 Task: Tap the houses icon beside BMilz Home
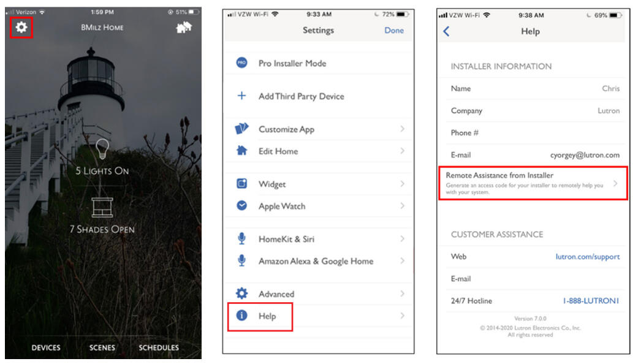click(184, 27)
